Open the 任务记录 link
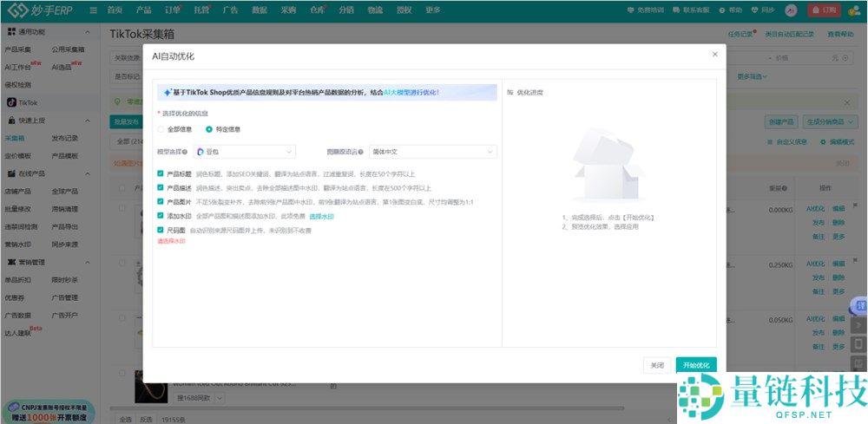The image size is (868, 424). 740,35
